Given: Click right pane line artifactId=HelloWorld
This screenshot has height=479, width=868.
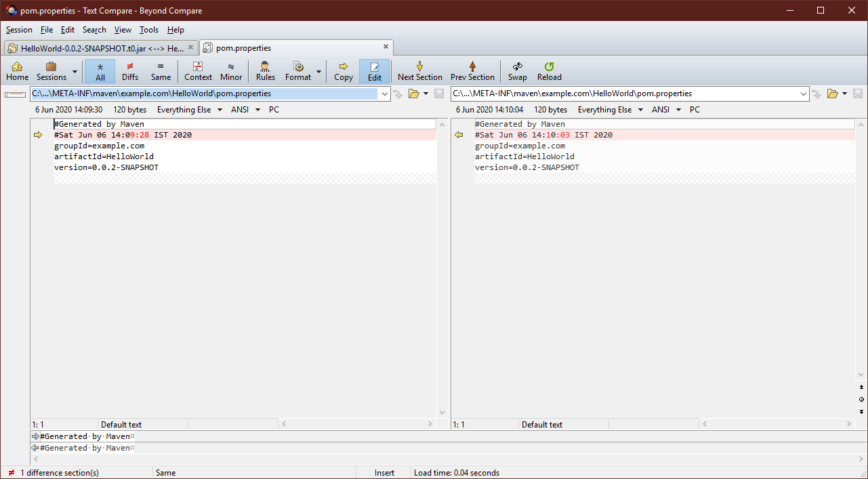Looking at the screenshot, I should 524,157.
